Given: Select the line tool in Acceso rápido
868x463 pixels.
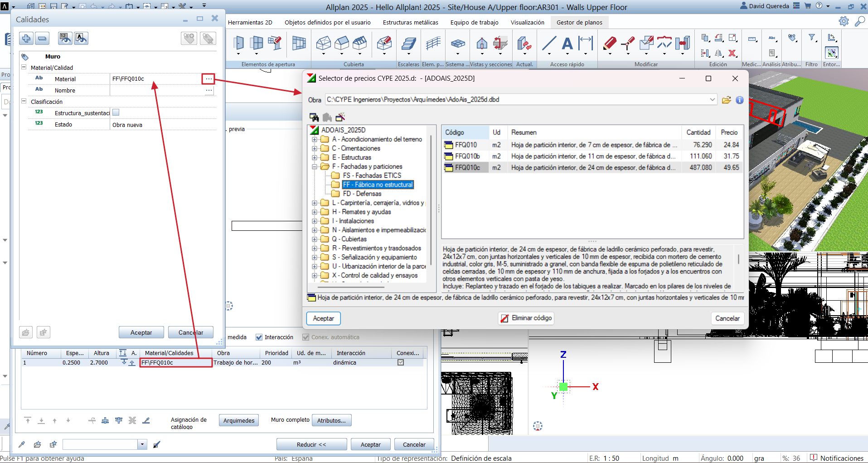Looking at the screenshot, I should tap(549, 44).
